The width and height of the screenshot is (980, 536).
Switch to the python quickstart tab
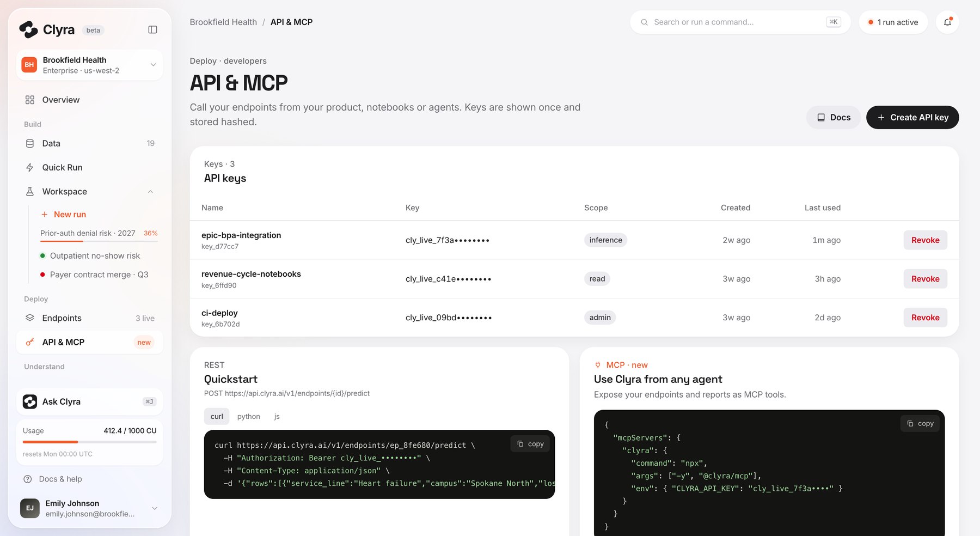pyautogui.click(x=248, y=417)
